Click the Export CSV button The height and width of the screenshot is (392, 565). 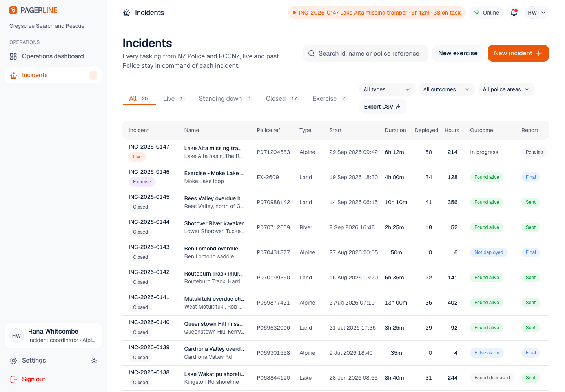[383, 107]
